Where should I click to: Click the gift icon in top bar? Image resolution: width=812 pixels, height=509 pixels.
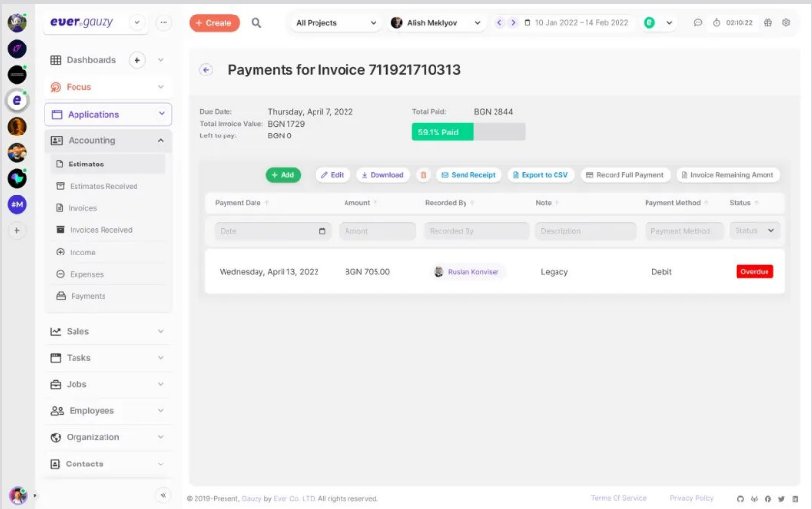click(x=767, y=22)
